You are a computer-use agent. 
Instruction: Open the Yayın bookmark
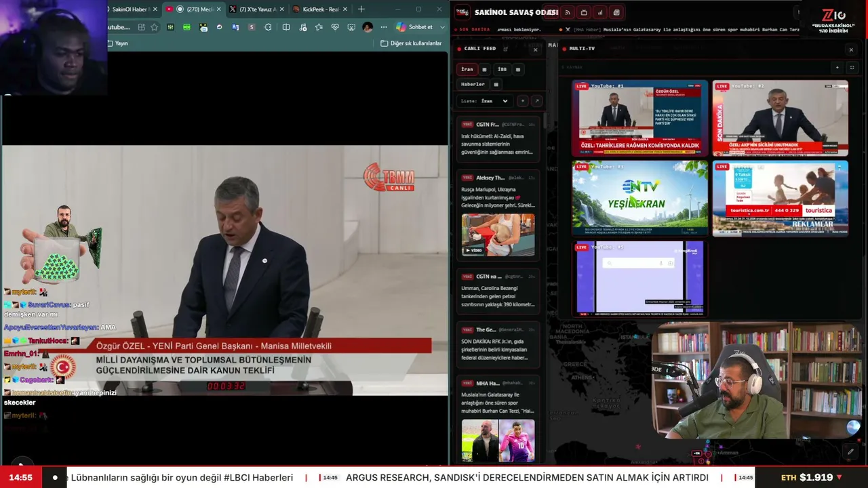coord(117,43)
